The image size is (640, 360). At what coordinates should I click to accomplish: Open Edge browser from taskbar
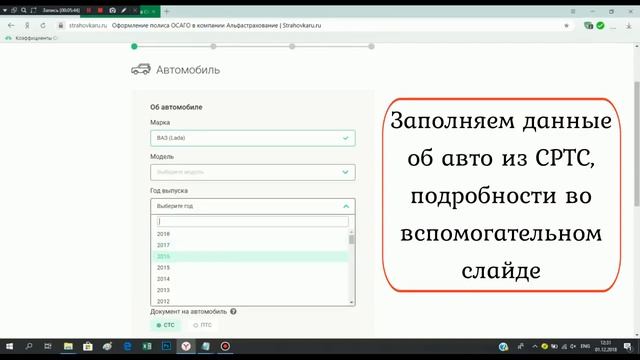[127, 347]
